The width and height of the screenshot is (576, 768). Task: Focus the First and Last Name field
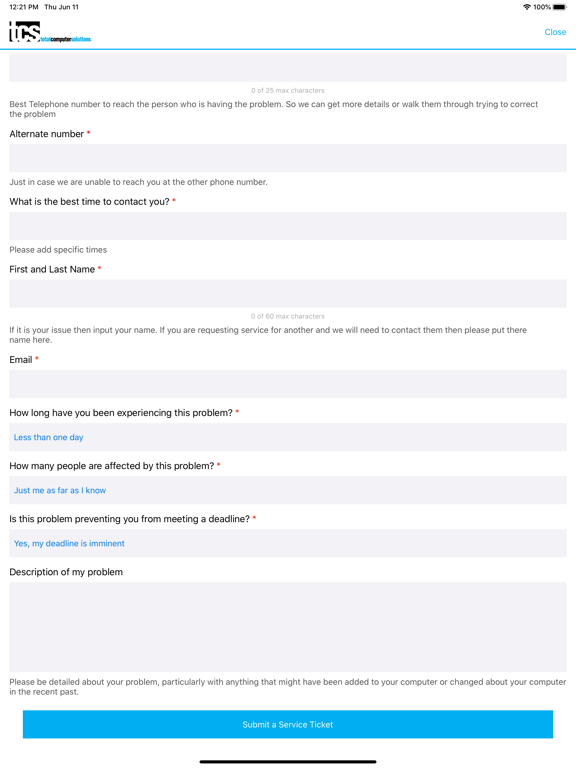click(x=288, y=293)
